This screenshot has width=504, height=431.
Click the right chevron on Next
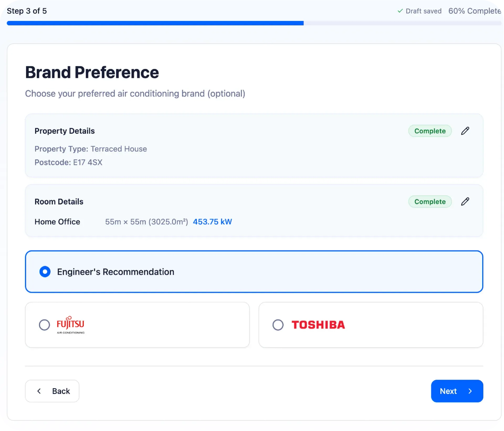(470, 391)
